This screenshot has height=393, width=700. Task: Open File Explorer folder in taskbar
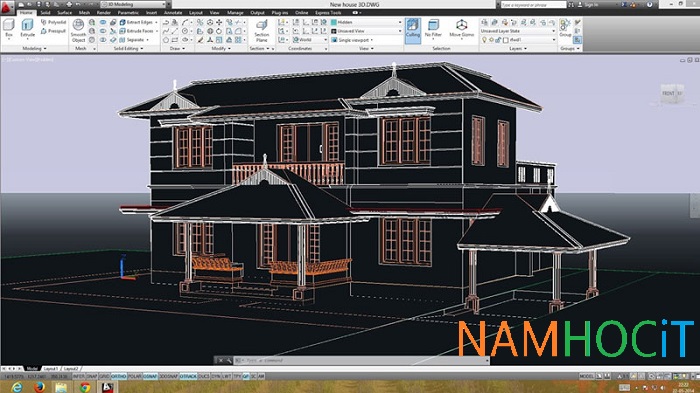coord(61,387)
